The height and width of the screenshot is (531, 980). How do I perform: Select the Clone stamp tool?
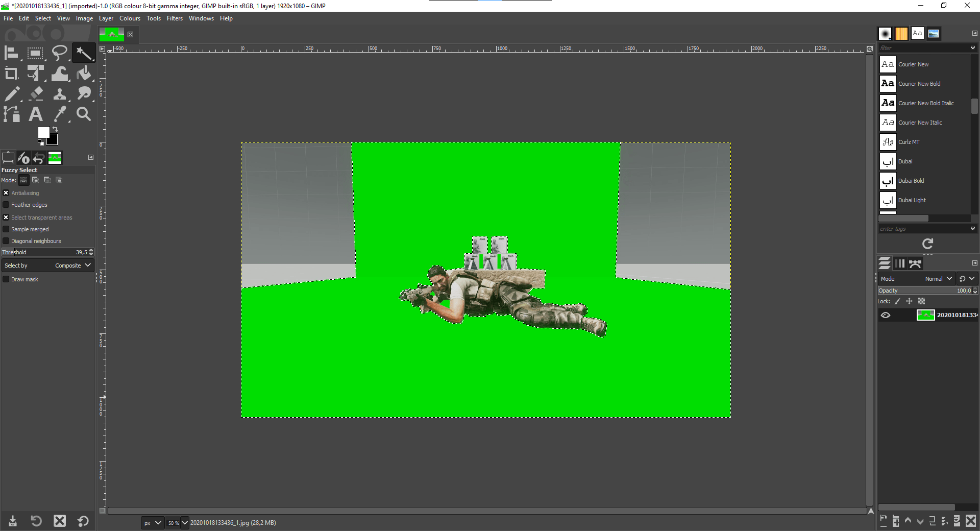tap(60, 94)
